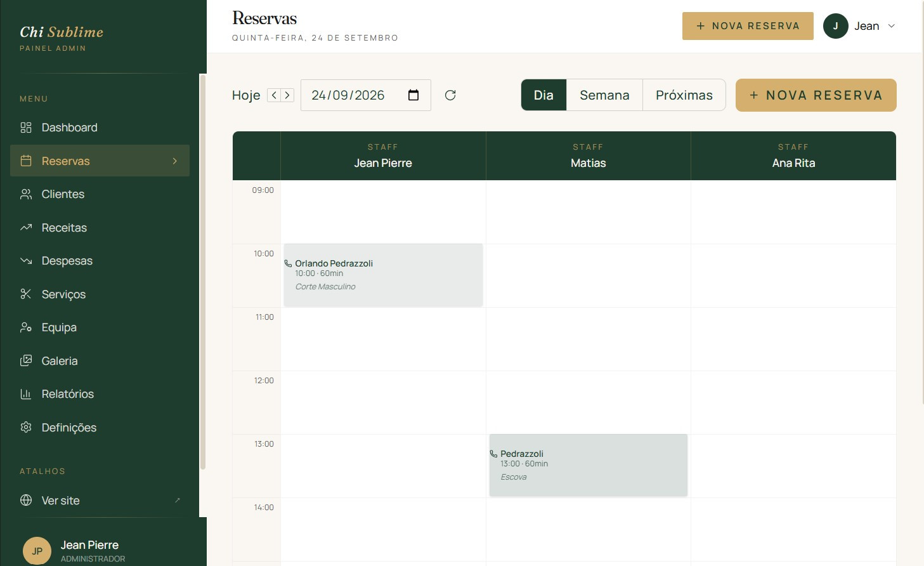This screenshot has height=566, width=924.
Task: Refresh the reservations calendar
Action: coord(450,95)
